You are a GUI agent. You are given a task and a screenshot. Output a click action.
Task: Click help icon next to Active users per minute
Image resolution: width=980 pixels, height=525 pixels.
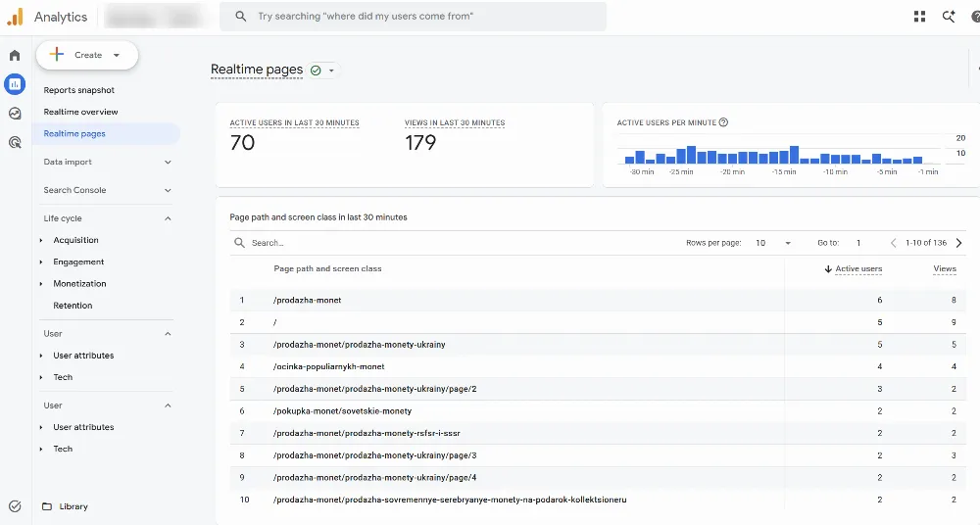tap(724, 122)
